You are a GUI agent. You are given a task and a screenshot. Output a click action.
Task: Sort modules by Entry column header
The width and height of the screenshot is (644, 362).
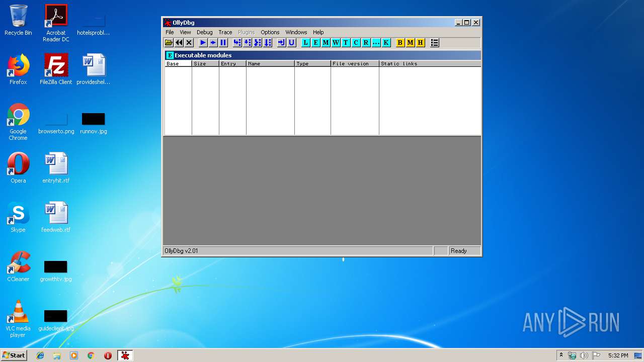click(232, 64)
